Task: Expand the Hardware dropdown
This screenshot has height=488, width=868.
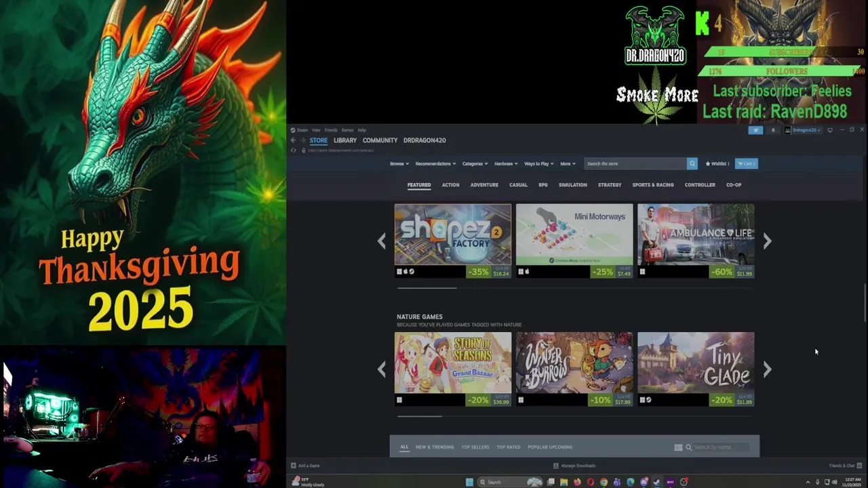Action: (506, 163)
